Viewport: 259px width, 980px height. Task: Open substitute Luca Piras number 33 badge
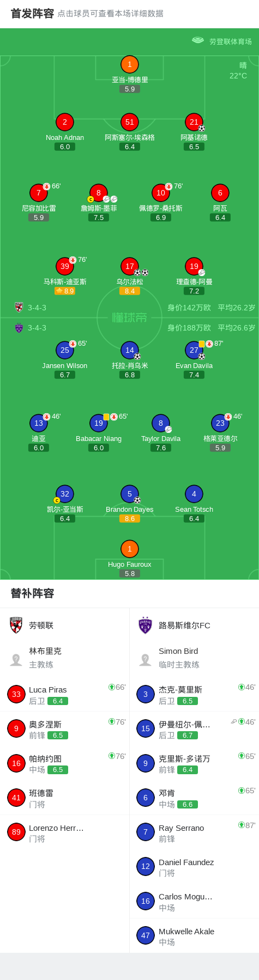(x=16, y=694)
